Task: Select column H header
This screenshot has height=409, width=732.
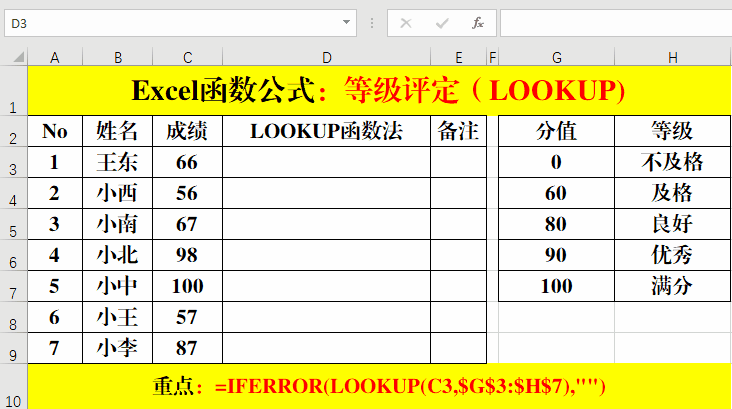Action: (673, 57)
